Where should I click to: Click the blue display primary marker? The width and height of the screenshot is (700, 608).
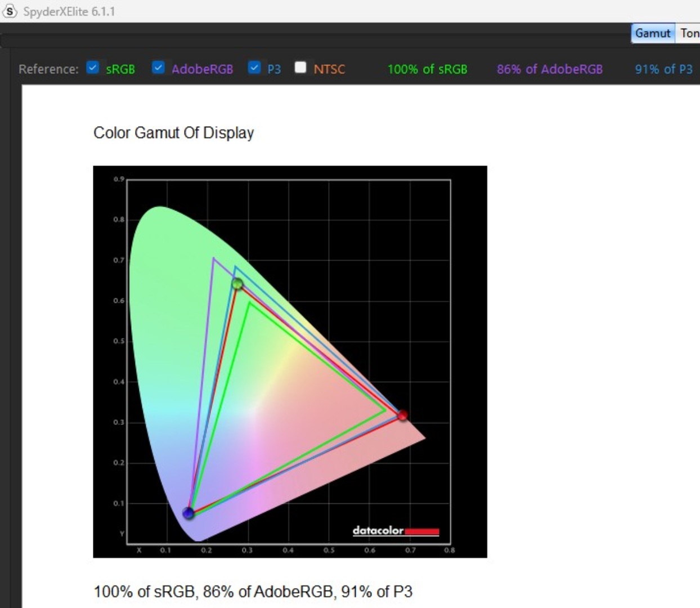tap(189, 513)
